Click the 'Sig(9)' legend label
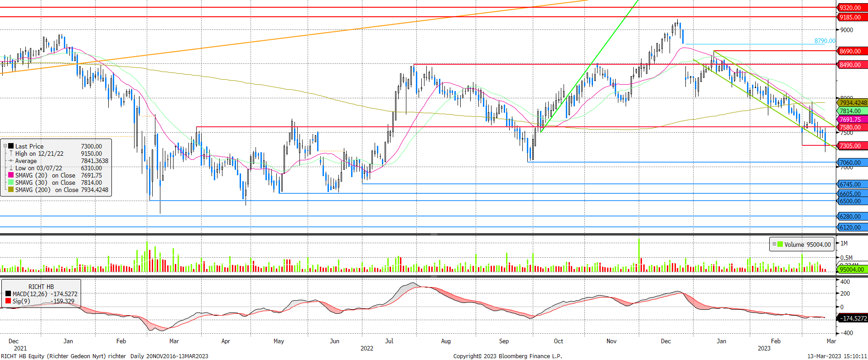 click(21, 301)
